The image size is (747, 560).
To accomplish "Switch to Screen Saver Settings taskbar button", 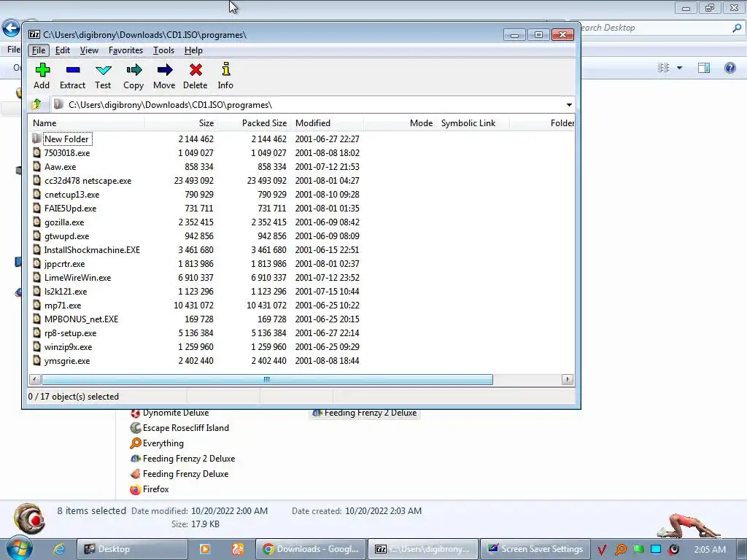I will coord(535,549).
